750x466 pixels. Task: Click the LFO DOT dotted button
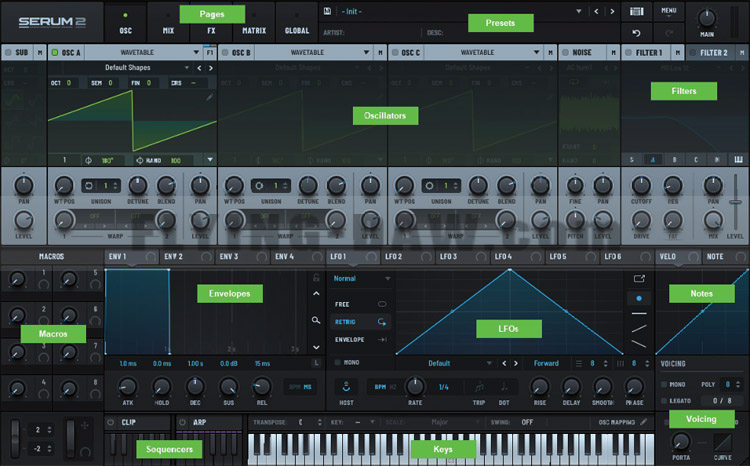coord(504,391)
